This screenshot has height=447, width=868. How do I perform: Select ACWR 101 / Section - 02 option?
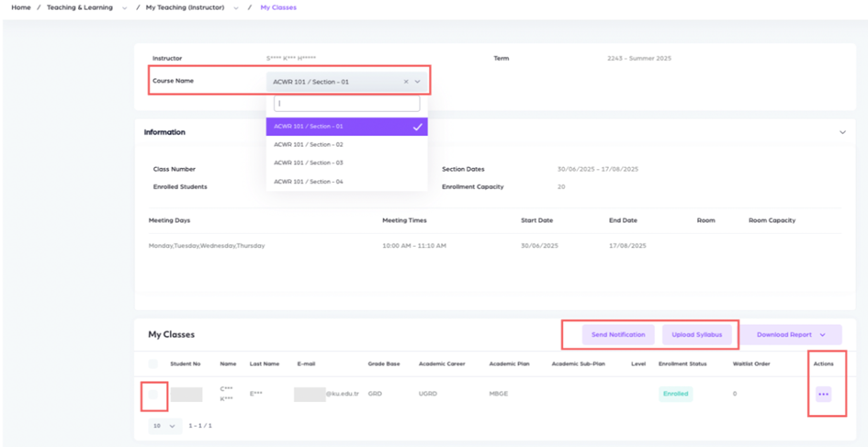pos(309,145)
